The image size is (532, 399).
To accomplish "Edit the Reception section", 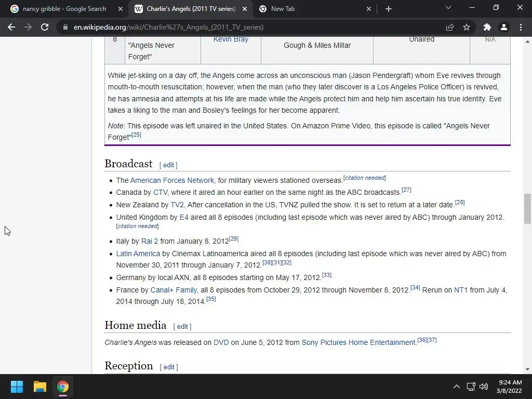I will [x=169, y=367].
